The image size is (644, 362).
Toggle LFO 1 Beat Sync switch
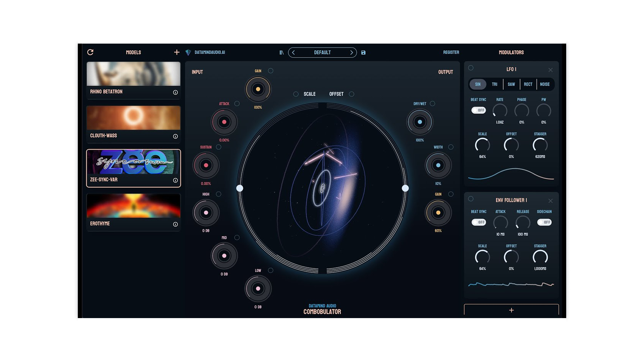pos(478,110)
